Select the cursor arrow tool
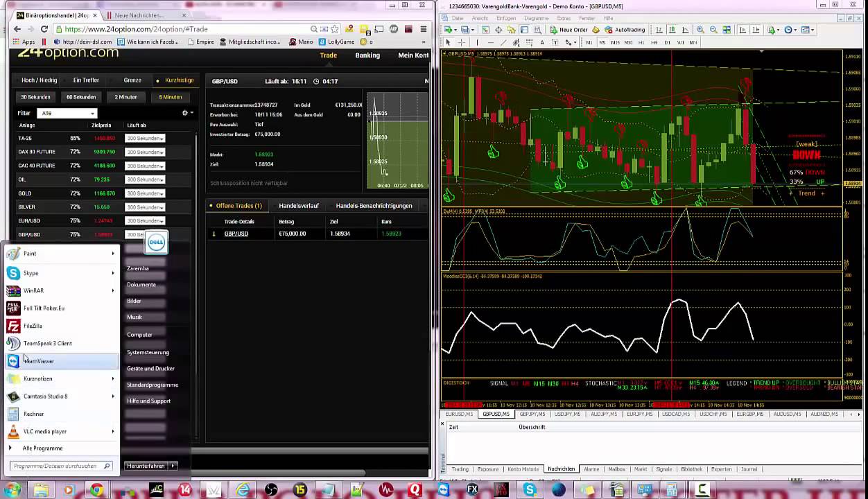This screenshot has height=499, width=868. (x=448, y=42)
